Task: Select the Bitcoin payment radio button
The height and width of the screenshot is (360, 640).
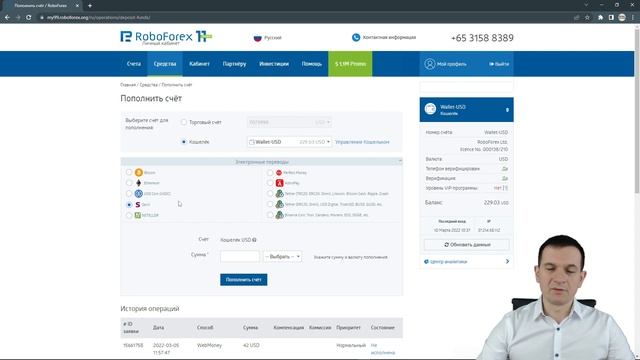Action: click(x=129, y=172)
